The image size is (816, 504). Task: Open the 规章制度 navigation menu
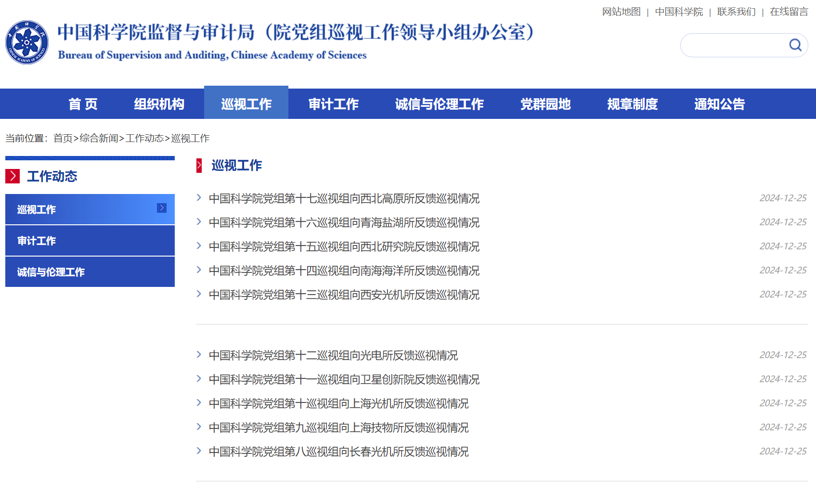pyautogui.click(x=632, y=104)
